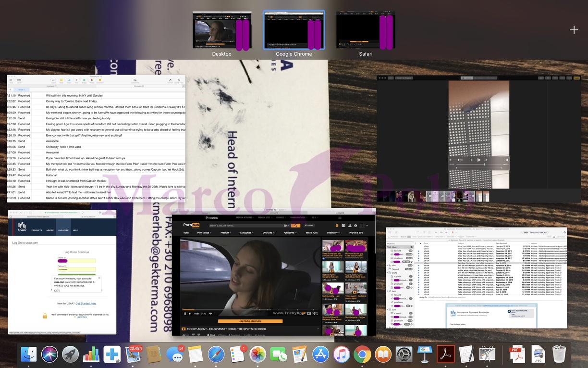Open View dropdown in Numbers toolbar
This screenshot has width=588, height=368.
(x=11, y=81)
